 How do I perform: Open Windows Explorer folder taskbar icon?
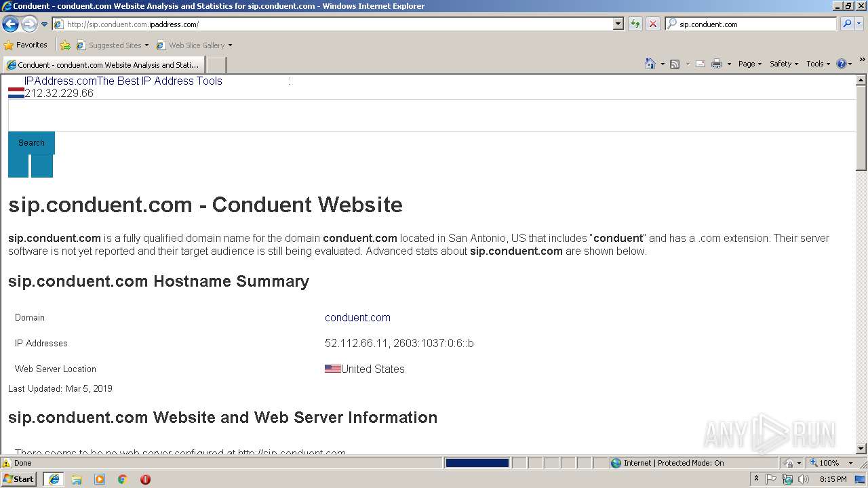[x=77, y=479]
